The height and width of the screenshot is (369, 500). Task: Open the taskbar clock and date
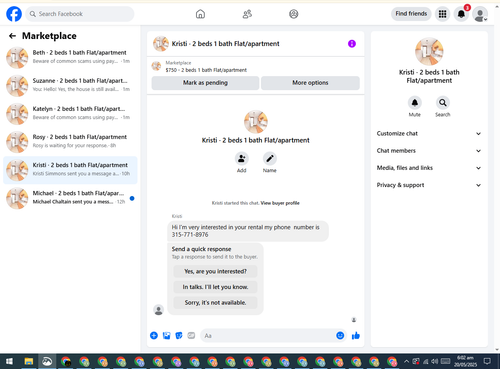tap(465, 361)
